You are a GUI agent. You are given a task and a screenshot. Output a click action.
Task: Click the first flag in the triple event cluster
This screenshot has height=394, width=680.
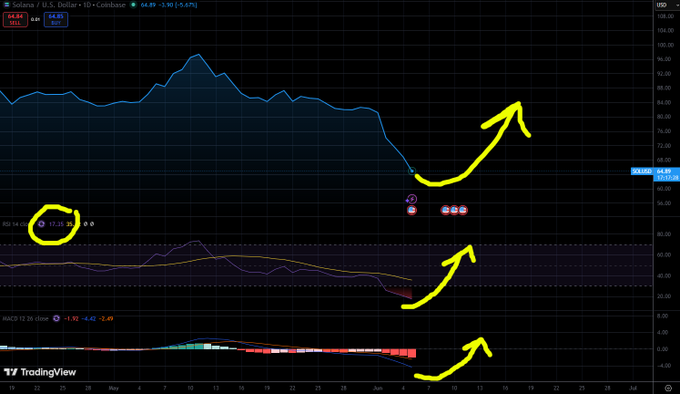click(x=445, y=210)
